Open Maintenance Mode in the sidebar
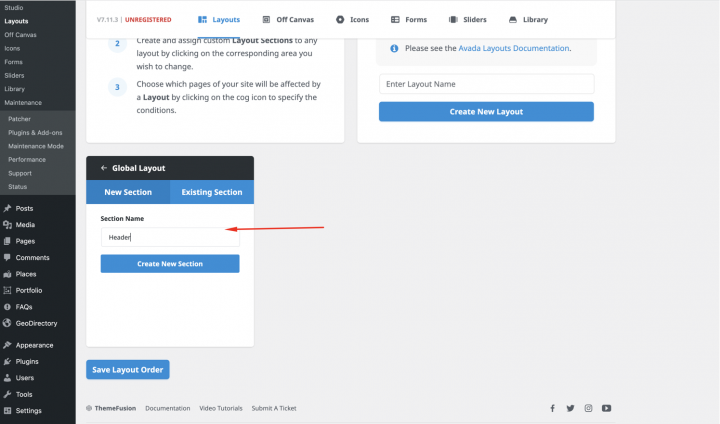Image resolution: width=720 pixels, height=424 pixels. (35, 146)
